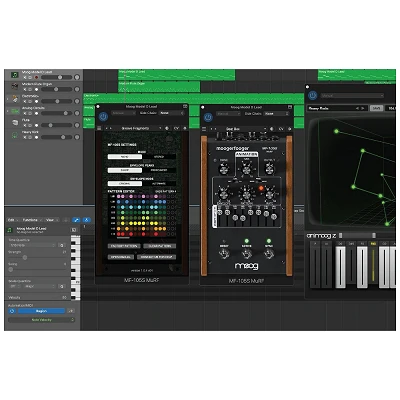Solo the Moog Model D Lead track
The height and width of the screenshot is (400, 400).
pyautogui.click(x=30, y=77)
